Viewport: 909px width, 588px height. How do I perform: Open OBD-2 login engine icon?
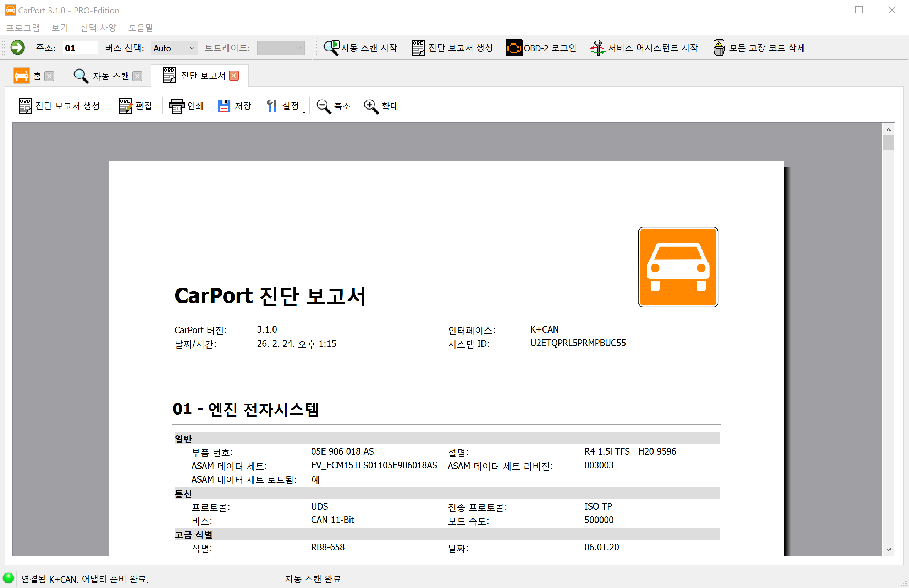coord(513,48)
